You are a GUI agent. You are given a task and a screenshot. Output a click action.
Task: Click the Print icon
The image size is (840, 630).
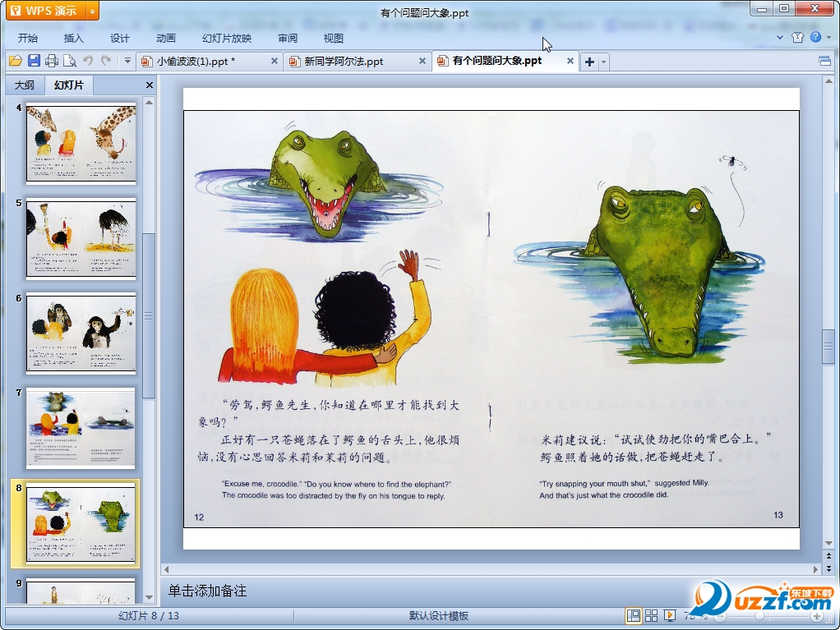(x=52, y=61)
